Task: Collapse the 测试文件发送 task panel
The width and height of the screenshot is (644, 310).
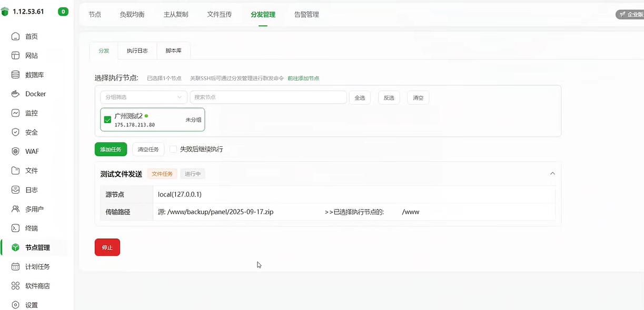Action: pos(552,173)
